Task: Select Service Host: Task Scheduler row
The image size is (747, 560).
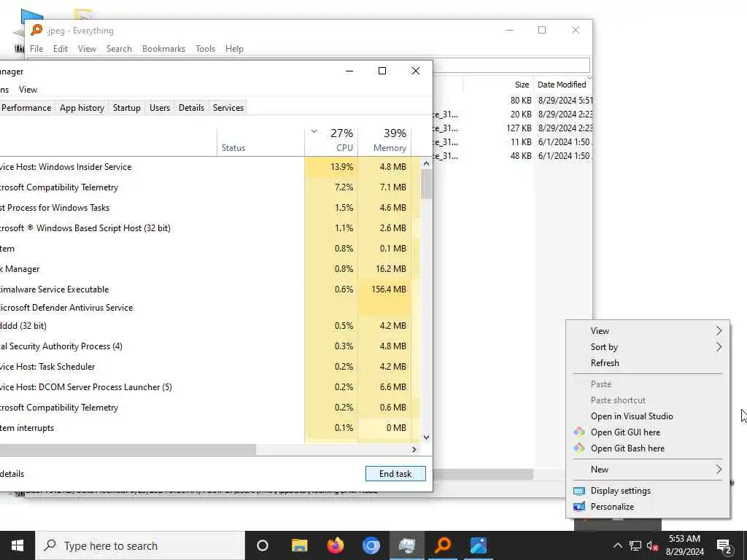Action: 209,367
